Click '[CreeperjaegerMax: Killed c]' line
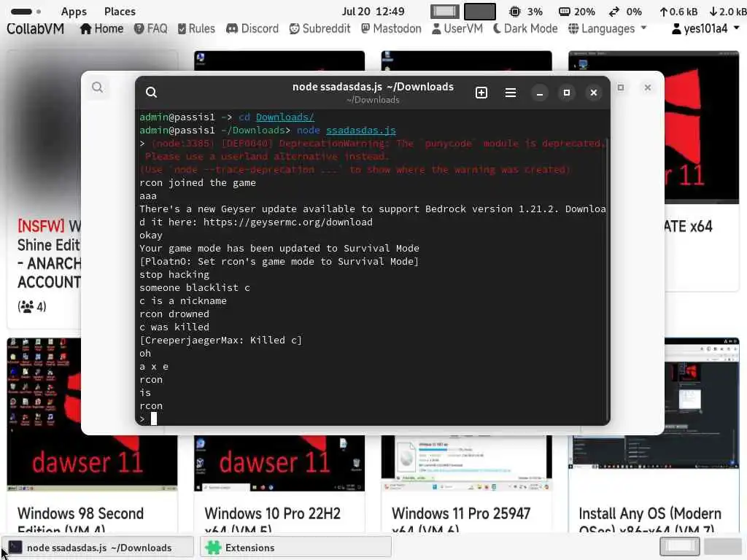 point(220,340)
